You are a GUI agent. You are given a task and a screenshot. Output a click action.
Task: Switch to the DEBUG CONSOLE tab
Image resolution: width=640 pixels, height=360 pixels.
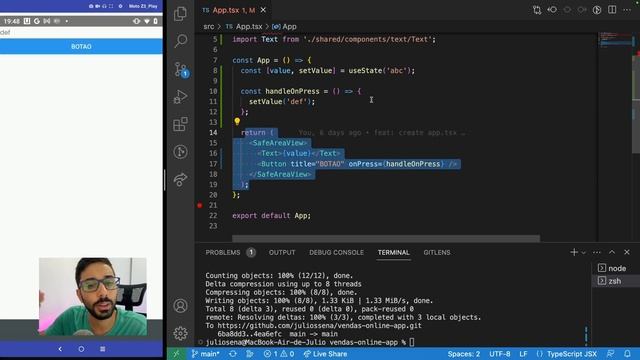pyautogui.click(x=336, y=253)
